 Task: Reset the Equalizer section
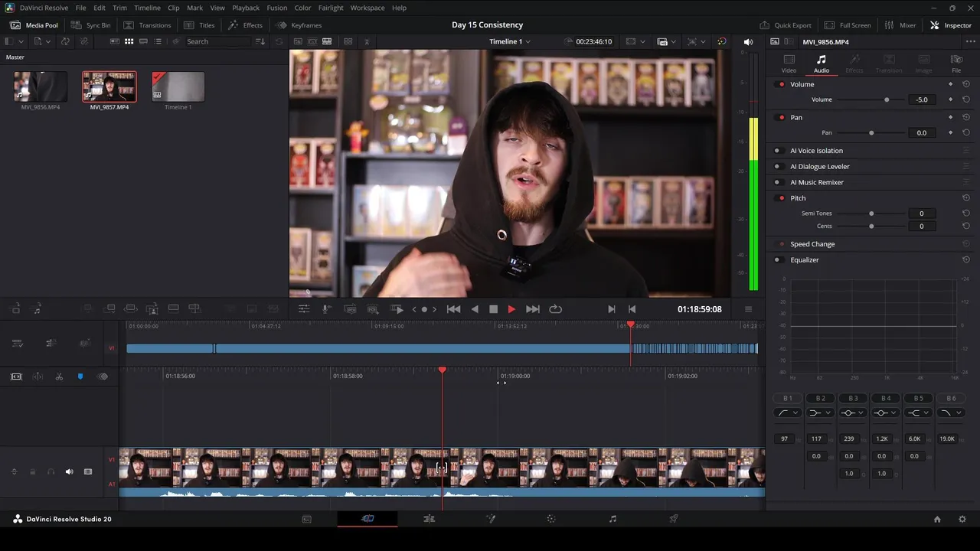point(966,259)
